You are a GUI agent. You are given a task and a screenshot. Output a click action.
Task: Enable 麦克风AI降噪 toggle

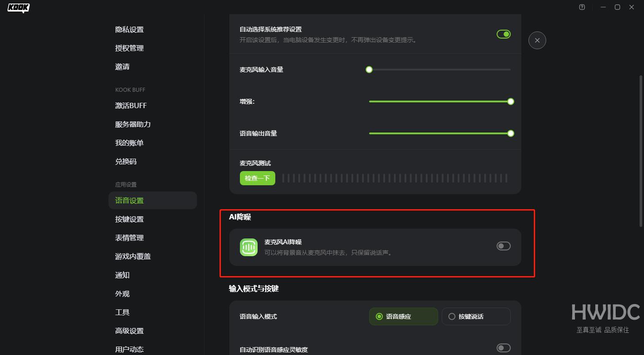coord(504,246)
